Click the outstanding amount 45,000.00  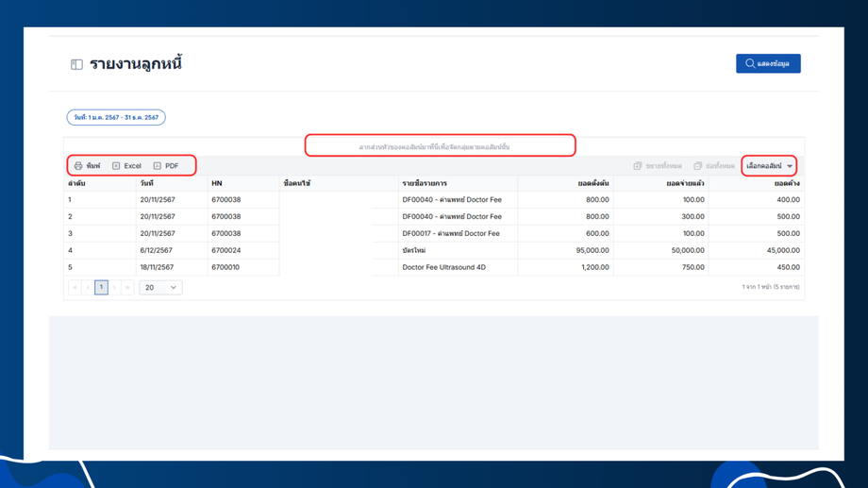click(756, 250)
